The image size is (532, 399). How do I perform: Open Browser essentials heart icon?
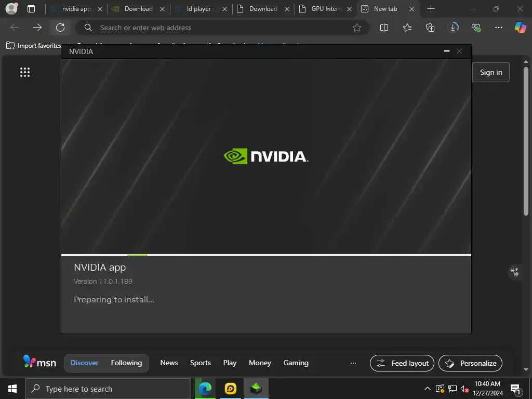(x=476, y=28)
